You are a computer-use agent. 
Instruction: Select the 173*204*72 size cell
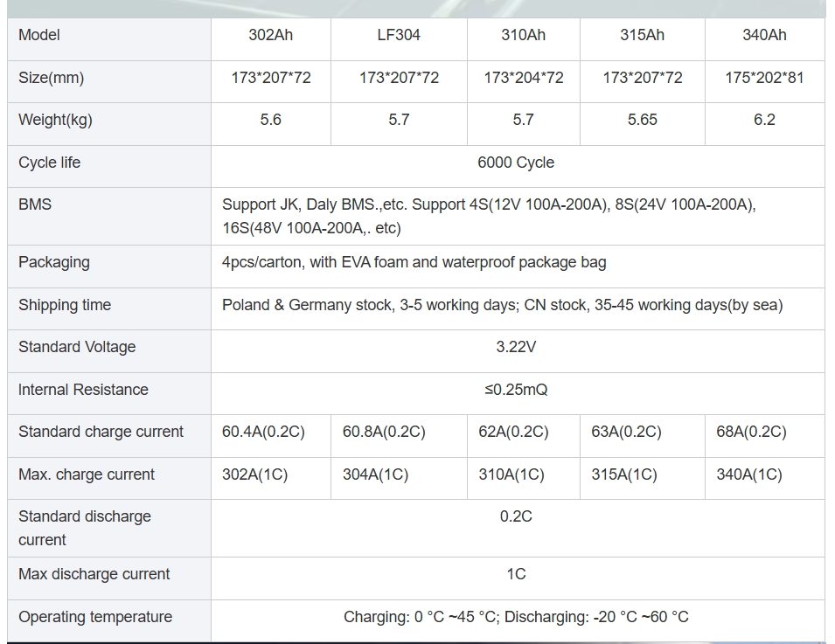click(523, 78)
